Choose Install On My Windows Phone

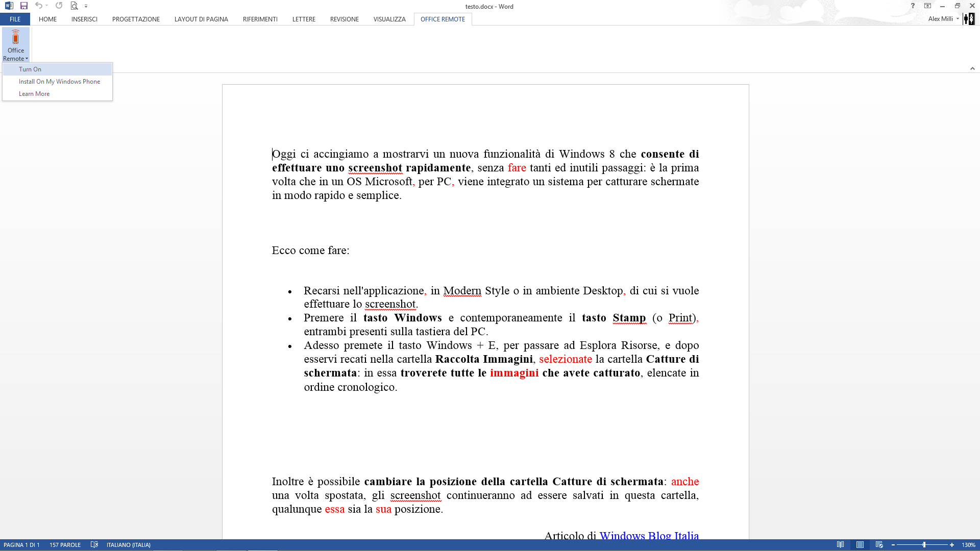57,81
